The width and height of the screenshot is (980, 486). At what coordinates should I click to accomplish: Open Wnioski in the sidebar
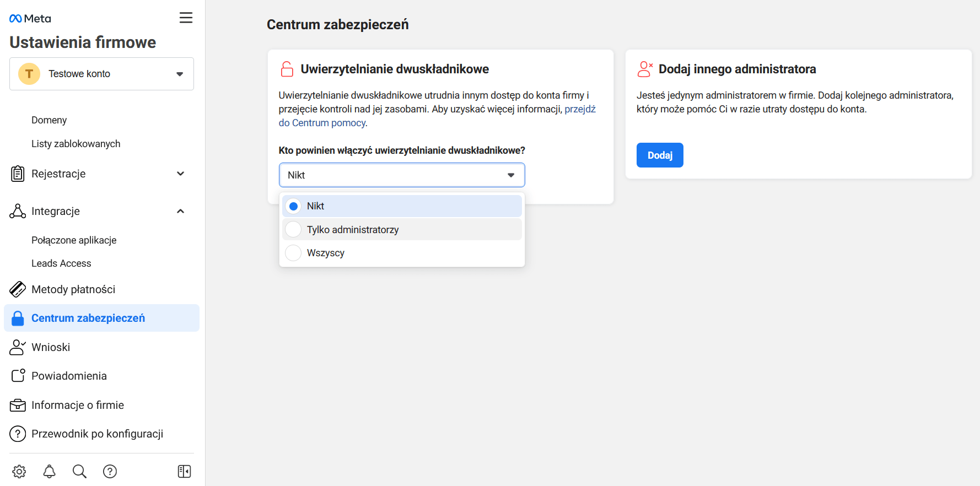coord(51,347)
